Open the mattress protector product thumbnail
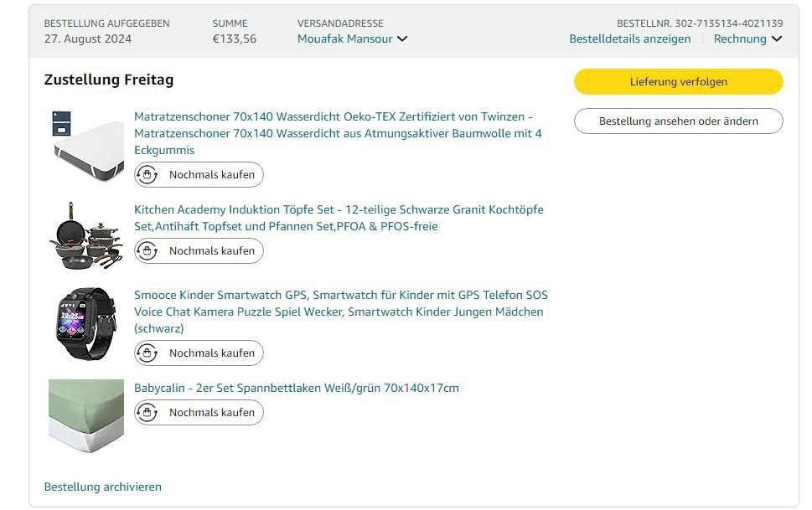Screen dimensions: 812x510 (86, 145)
